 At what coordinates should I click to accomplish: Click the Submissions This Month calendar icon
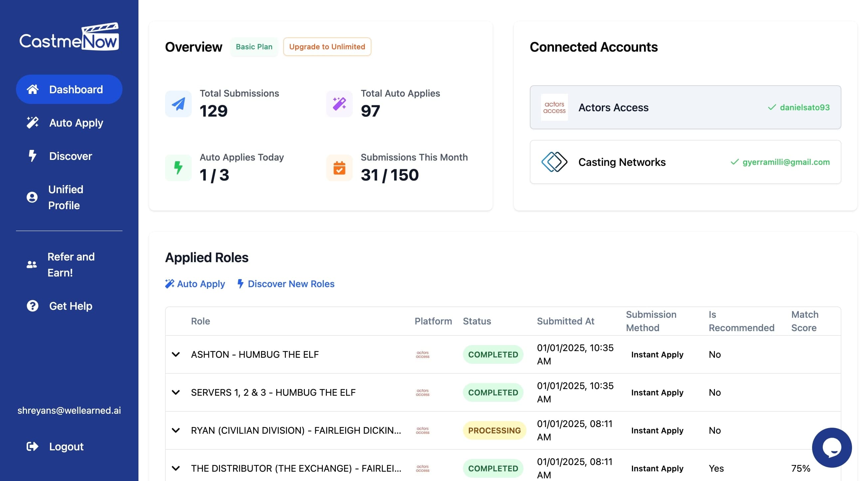[x=339, y=168]
